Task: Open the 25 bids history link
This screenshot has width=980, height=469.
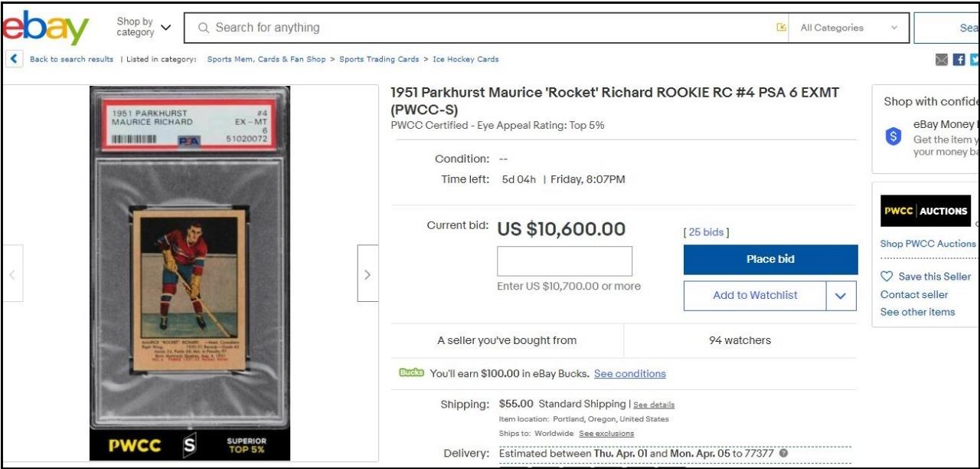Action: click(x=706, y=232)
